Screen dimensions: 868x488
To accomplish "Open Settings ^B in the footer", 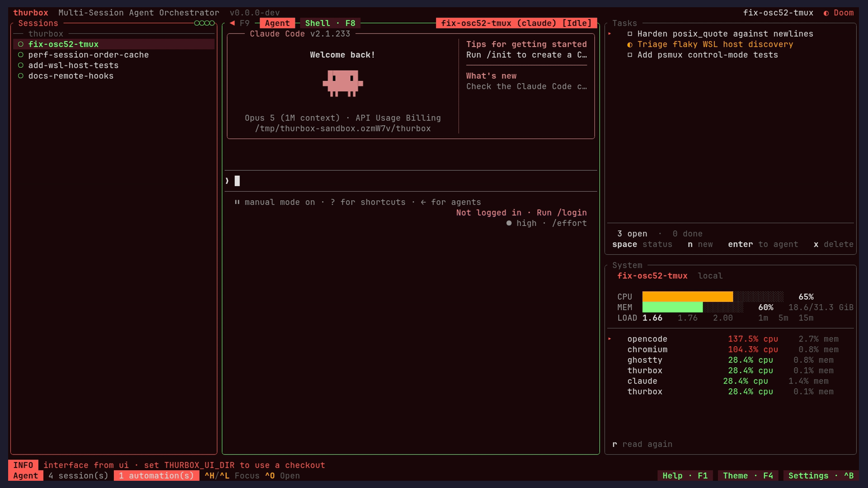I will 821,476.
